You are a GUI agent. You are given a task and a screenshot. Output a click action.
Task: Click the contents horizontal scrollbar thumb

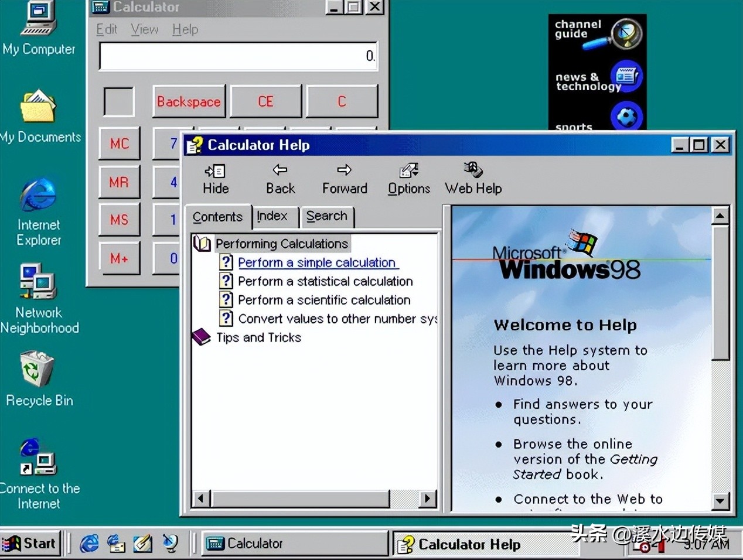(x=300, y=499)
